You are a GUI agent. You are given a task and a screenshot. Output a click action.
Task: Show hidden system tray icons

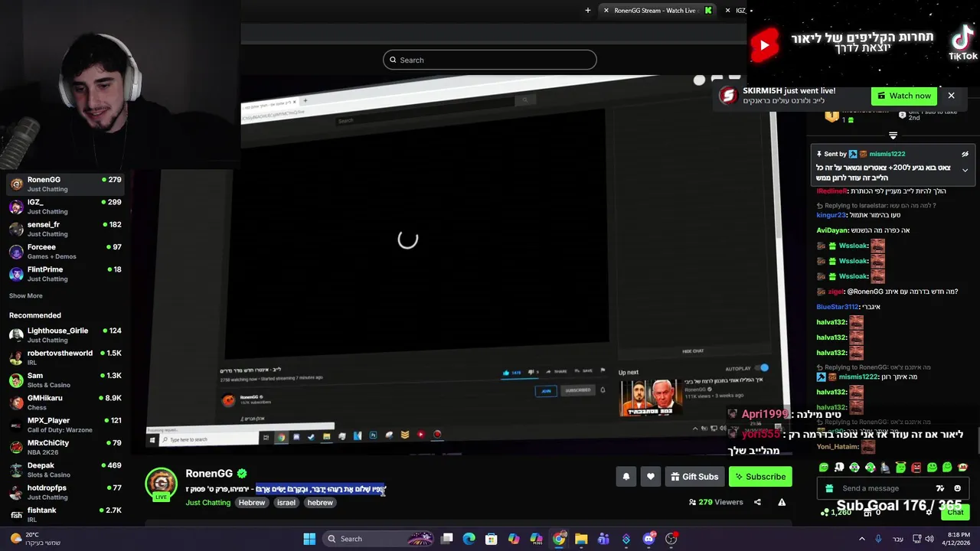[x=861, y=539]
